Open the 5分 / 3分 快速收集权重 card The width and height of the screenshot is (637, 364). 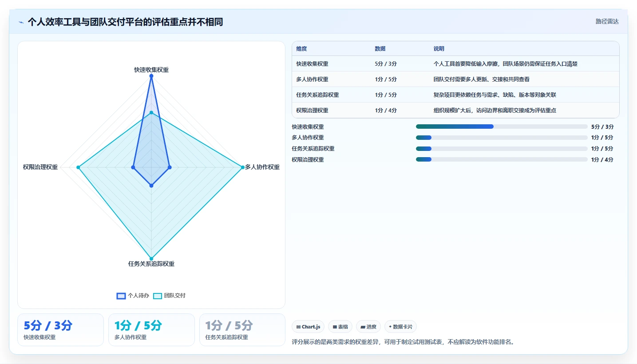pyautogui.click(x=60, y=330)
